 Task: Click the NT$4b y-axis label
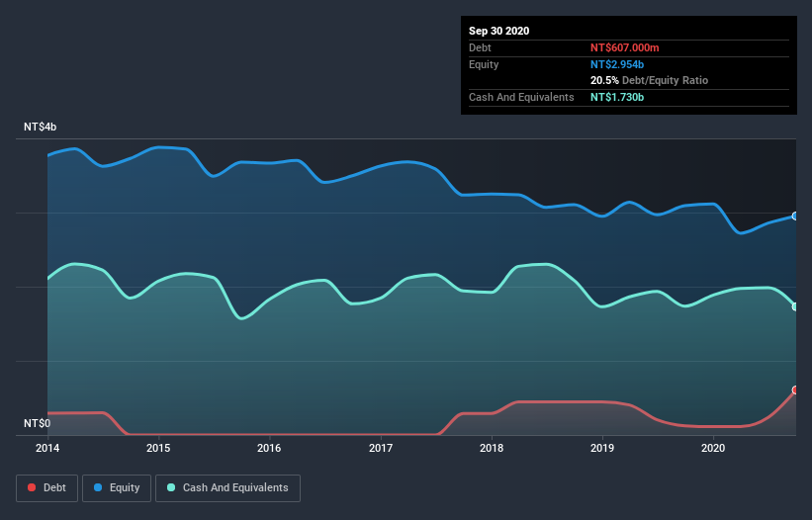coord(40,127)
